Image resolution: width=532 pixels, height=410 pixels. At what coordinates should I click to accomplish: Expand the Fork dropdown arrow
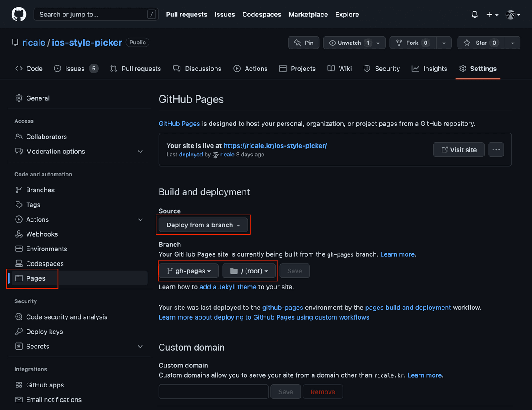pyautogui.click(x=444, y=43)
